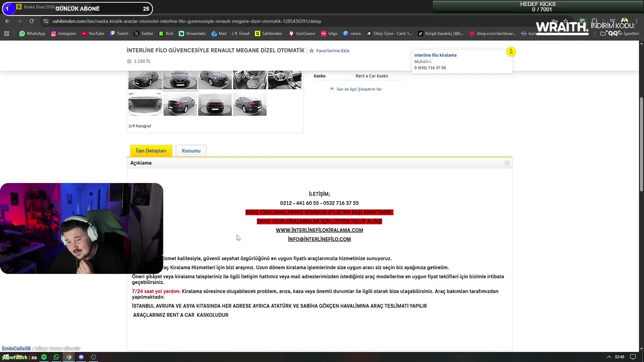Click the 1.150 TL price text

coord(142,61)
